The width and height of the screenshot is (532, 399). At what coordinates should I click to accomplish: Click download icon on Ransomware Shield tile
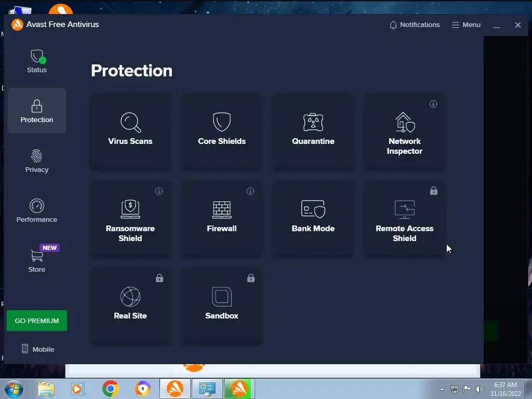[159, 191]
